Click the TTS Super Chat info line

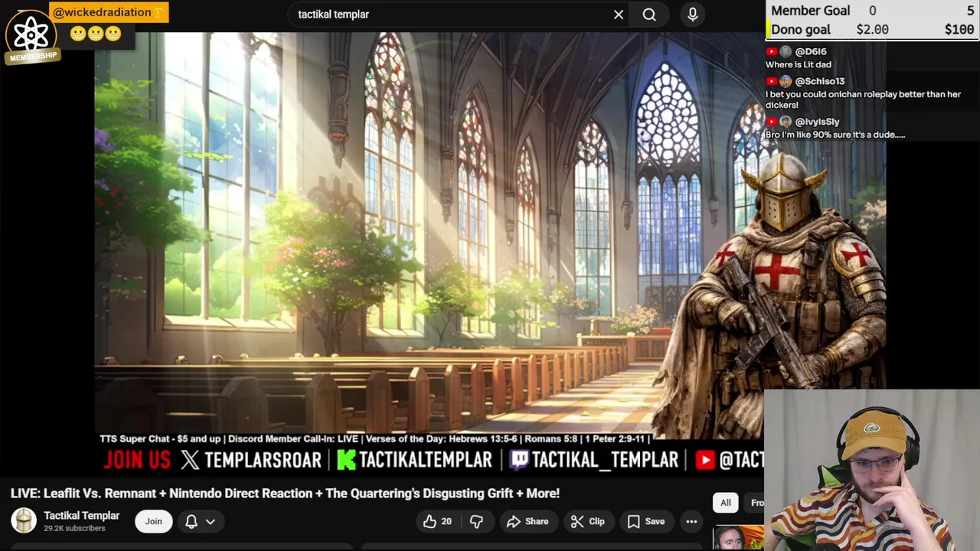(374, 439)
